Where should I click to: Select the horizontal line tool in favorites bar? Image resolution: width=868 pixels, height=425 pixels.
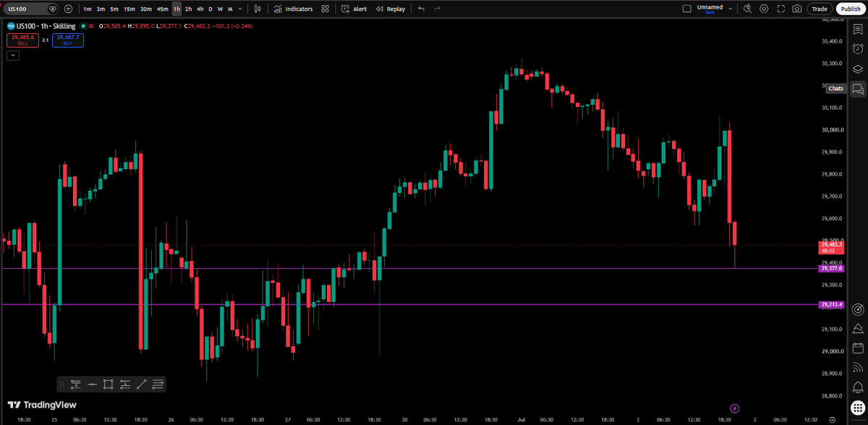[x=92, y=385]
